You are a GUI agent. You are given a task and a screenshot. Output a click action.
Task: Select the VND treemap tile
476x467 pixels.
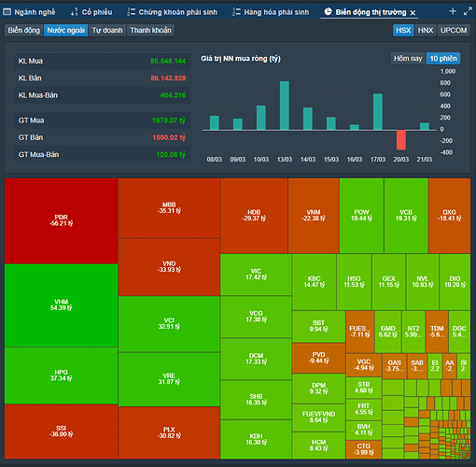(x=169, y=267)
